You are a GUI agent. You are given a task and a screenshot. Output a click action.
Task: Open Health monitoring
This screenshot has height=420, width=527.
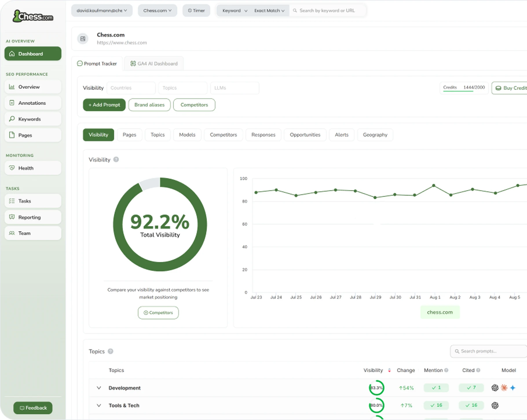click(33, 168)
